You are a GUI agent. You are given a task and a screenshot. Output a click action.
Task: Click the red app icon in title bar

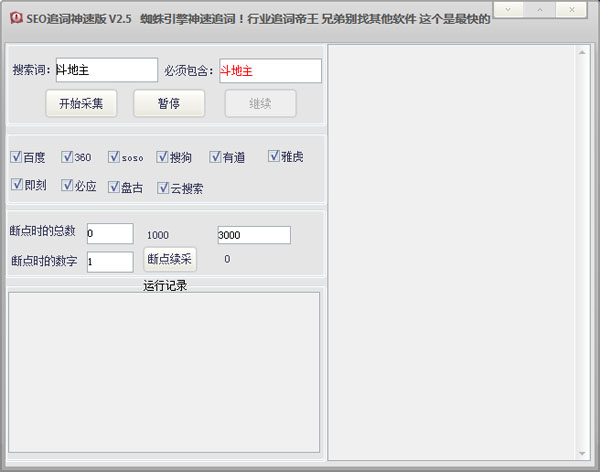(16, 18)
